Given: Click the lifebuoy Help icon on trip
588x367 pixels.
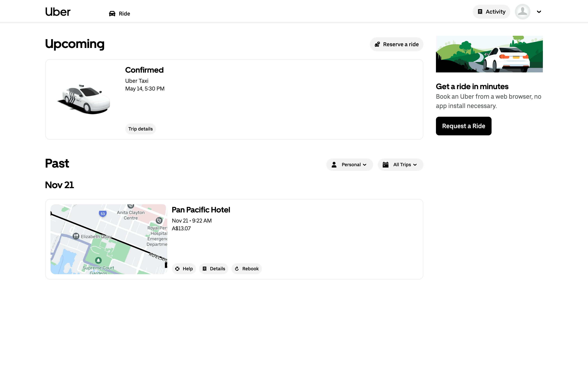Looking at the screenshot, I should click(x=177, y=269).
